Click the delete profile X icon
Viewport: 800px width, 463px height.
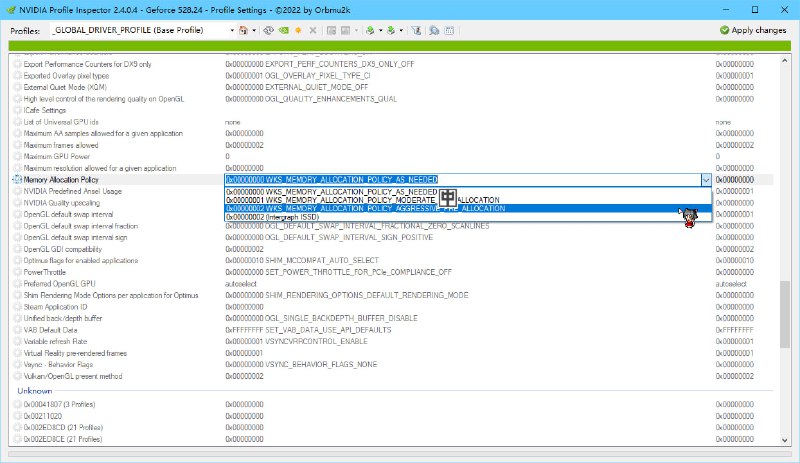click(x=313, y=30)
